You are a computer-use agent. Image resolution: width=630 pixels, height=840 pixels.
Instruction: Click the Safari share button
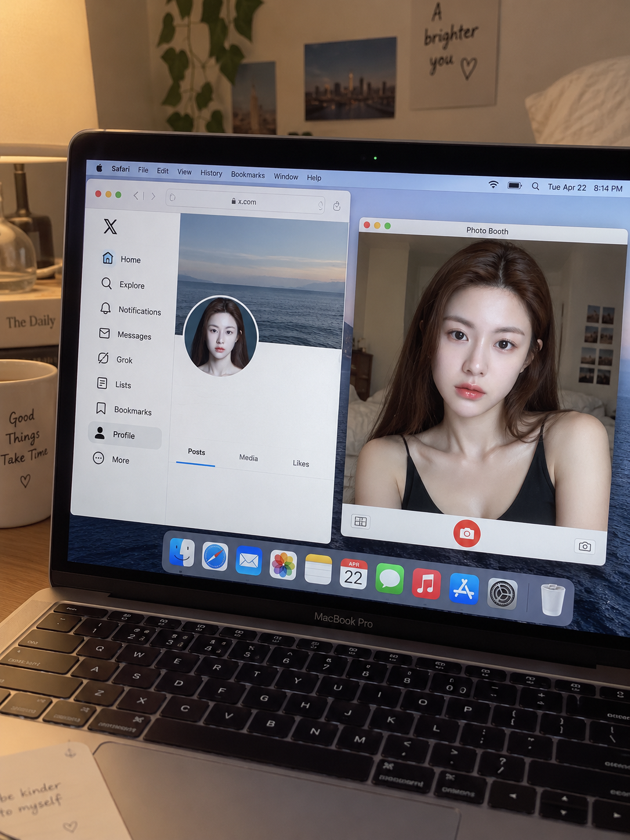coord(336,206)
